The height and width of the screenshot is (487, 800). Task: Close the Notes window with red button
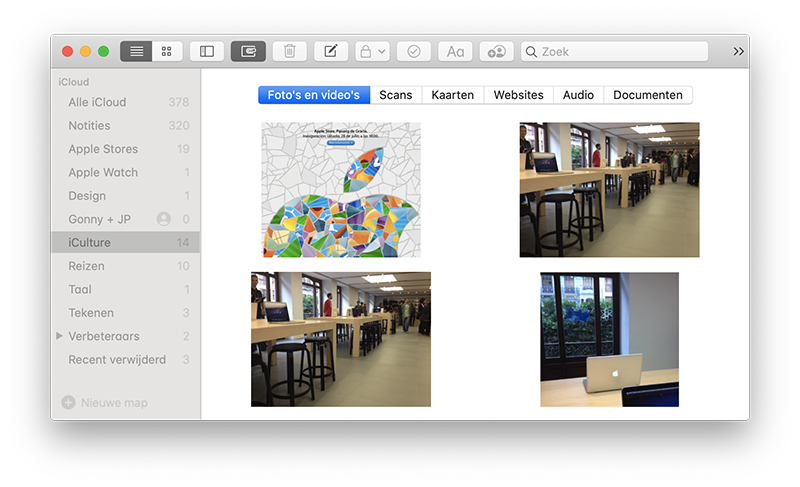coord(67,52)
